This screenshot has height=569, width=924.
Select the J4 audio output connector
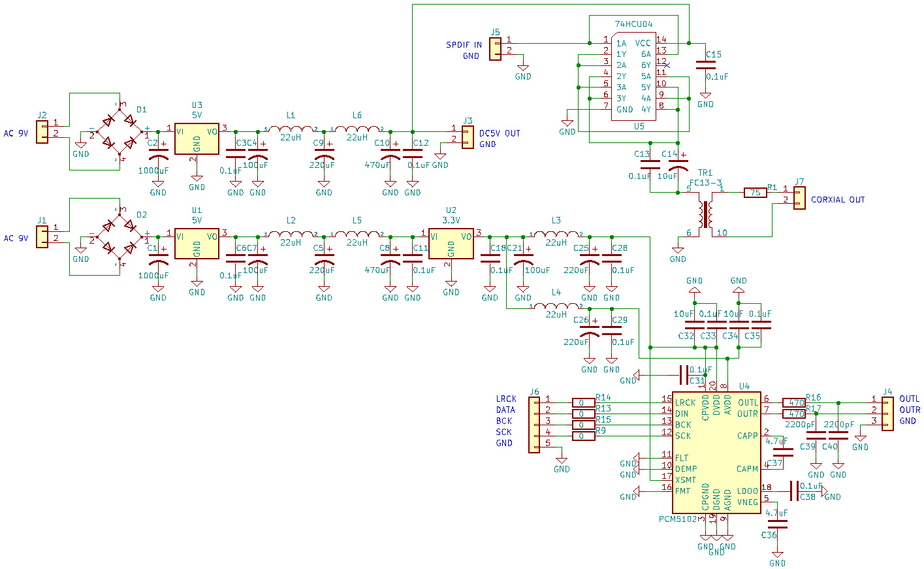887,414
